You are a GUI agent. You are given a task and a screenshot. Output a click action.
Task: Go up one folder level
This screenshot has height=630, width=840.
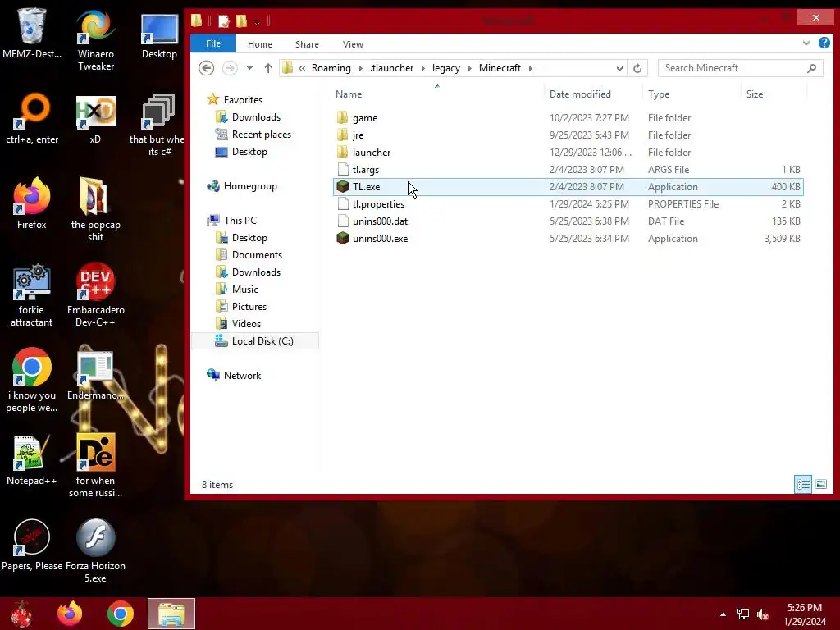(x=268, y=68)
